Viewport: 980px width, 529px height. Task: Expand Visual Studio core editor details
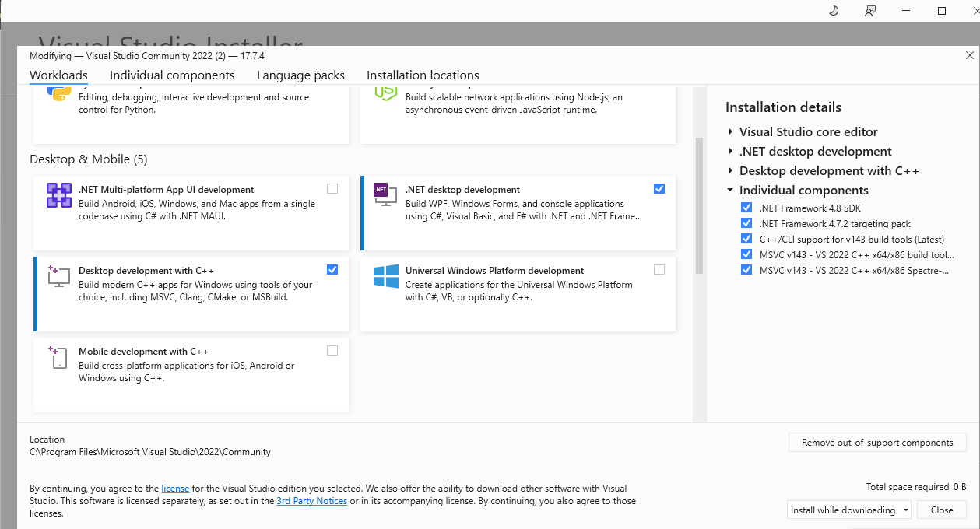731,131
